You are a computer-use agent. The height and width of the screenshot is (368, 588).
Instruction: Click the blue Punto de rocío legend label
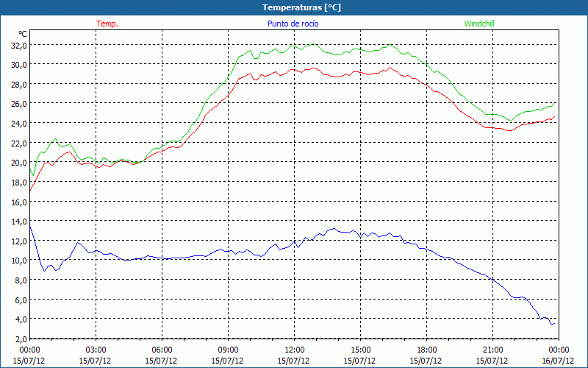click(x=293, y=24)
